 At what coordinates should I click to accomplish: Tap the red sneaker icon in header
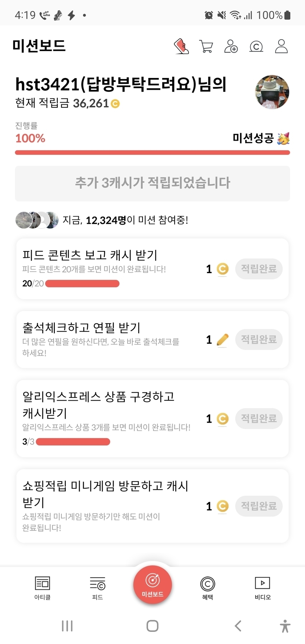point(181,47)
